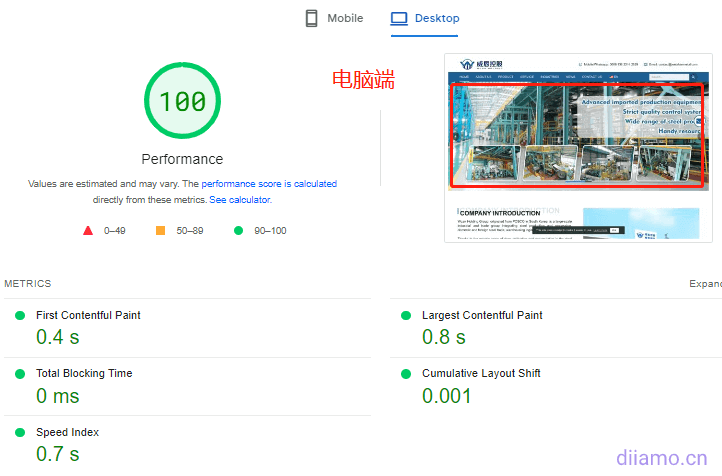Click the green dot beside First Contentful Paint

point(19,315)
